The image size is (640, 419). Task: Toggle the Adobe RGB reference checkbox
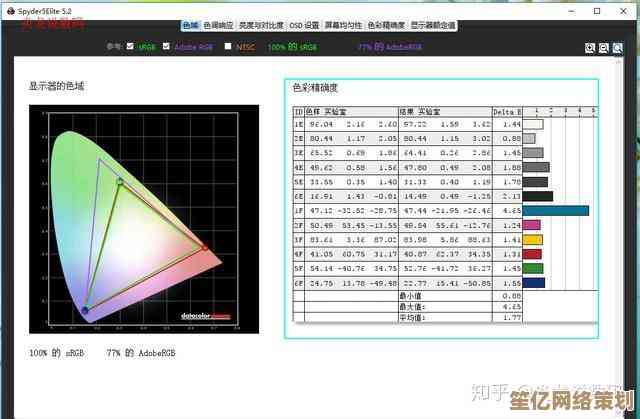click(168, 46)
